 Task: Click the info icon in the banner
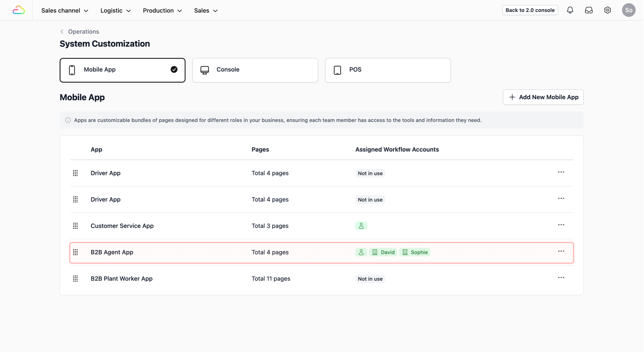(x=68, y=120)
